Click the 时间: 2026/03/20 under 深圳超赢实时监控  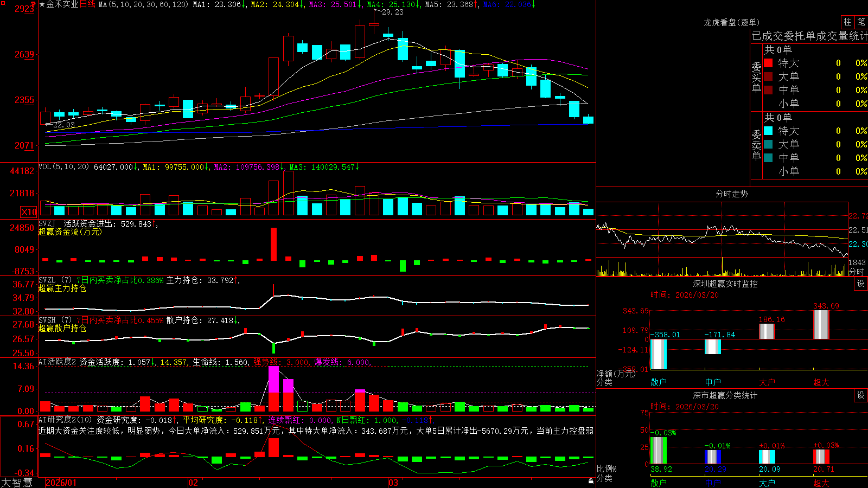tap(684, 295)
